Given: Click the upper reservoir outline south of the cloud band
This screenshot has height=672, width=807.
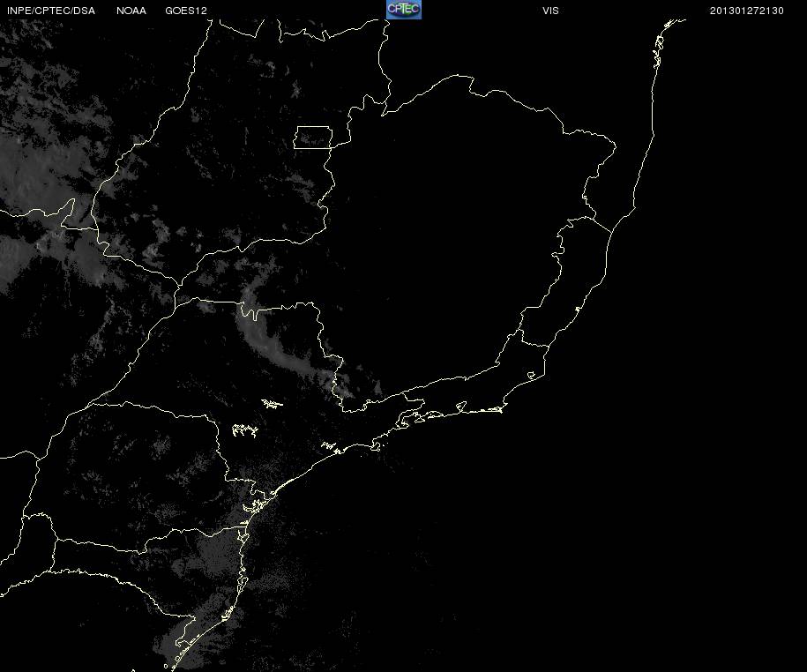Looking at the screenshot, I should coord(273,404).
